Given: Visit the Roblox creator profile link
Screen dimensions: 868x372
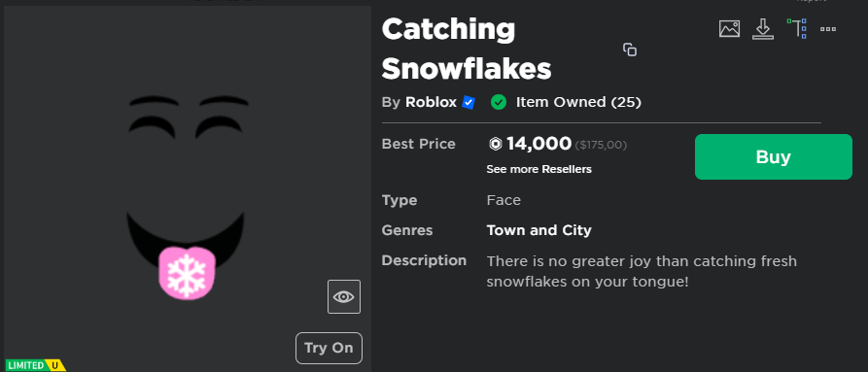Looking at the screenshot, I should 431,102.
